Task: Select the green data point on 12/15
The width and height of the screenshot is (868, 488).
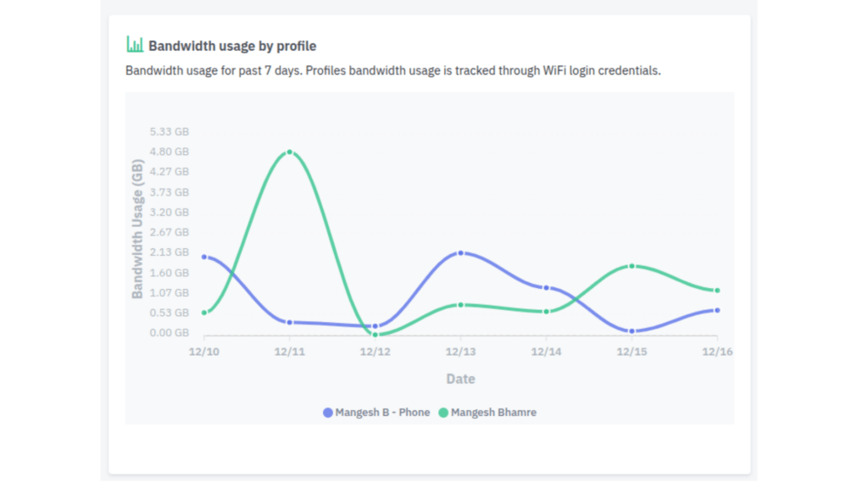Action: pyautogui.click(x=632, y=266)
